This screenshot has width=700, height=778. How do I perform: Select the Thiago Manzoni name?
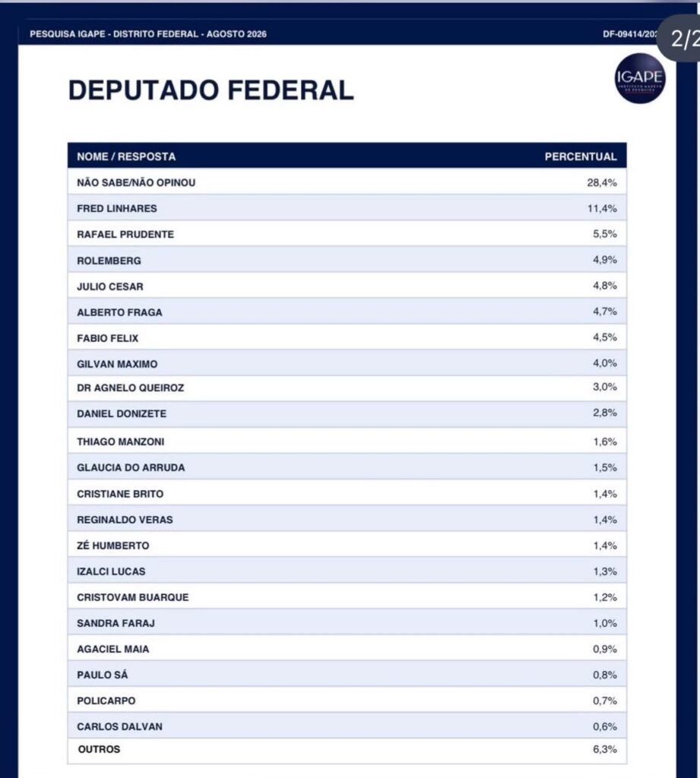point(120,441)
